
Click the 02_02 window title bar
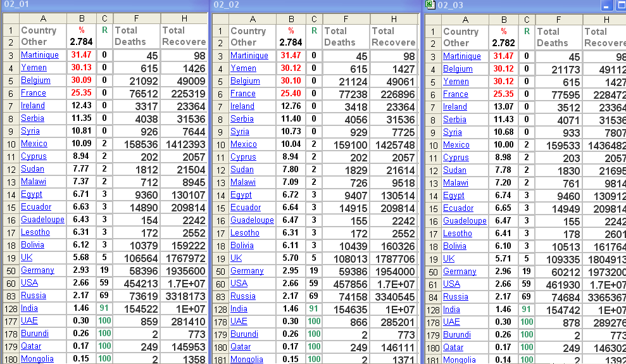coord(315,5)
